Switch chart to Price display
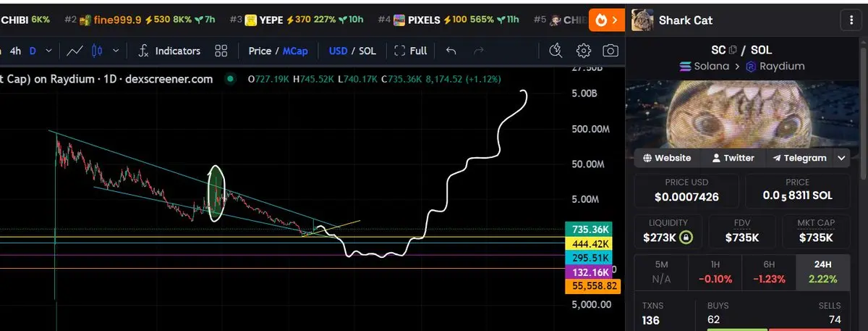This screenshot has height=331, width=868. coord(259,51)
